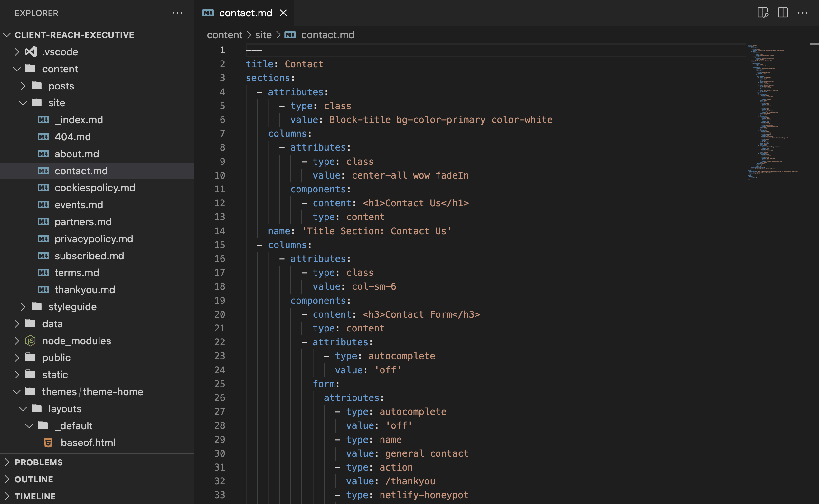Image resolution: width=819 pixels, height=504 pixels.
Task: Click the content breadcrumb segment
Action: pyautogui.click(x=225, y=35)
